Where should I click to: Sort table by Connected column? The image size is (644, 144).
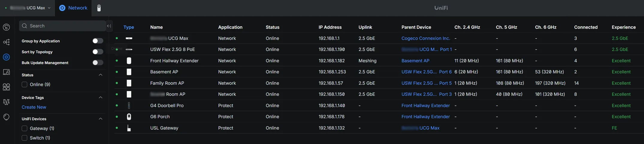point(586,27)
